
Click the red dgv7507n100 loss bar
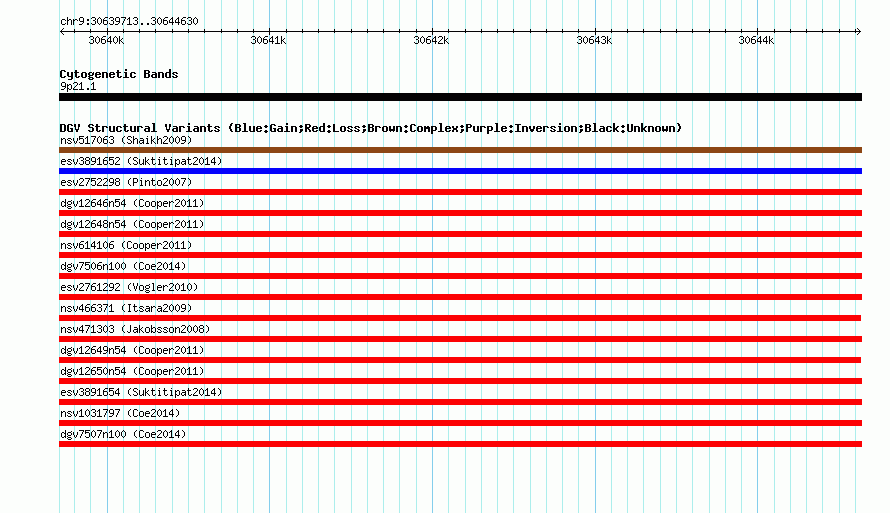[460, 444]
